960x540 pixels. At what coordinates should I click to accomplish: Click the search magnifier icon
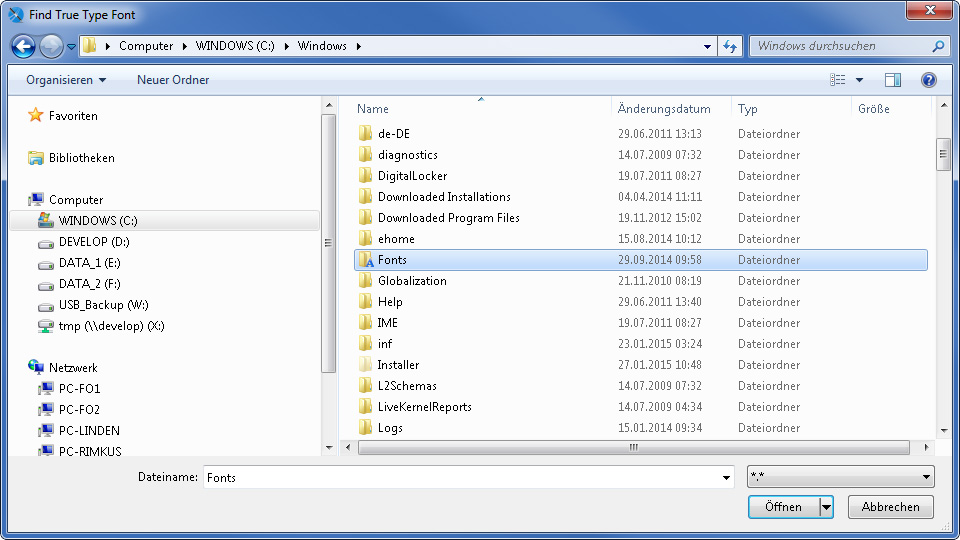[938, 46]
